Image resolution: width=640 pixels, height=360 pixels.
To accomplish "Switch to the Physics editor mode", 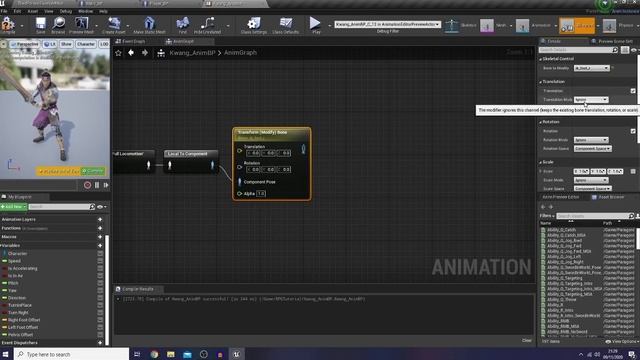I will point(619,26).
